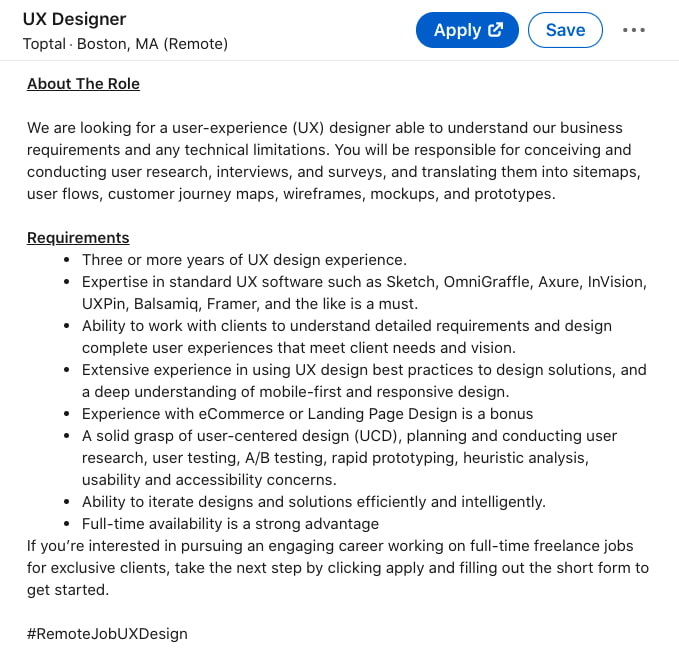The image size is (679, 659).
Task: Click the external link icon inside Apply
Action: pyautogui.click(x=495, y=30)
